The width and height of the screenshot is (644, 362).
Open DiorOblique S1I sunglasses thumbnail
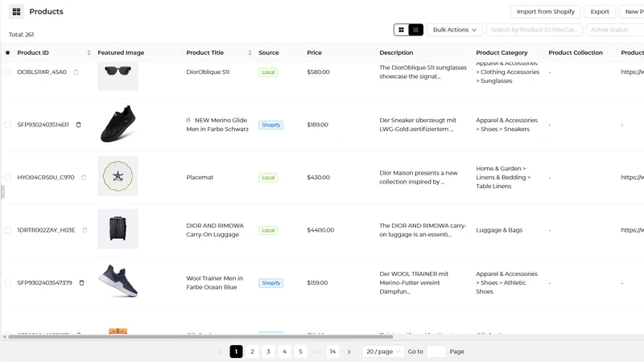coord(118,76)
